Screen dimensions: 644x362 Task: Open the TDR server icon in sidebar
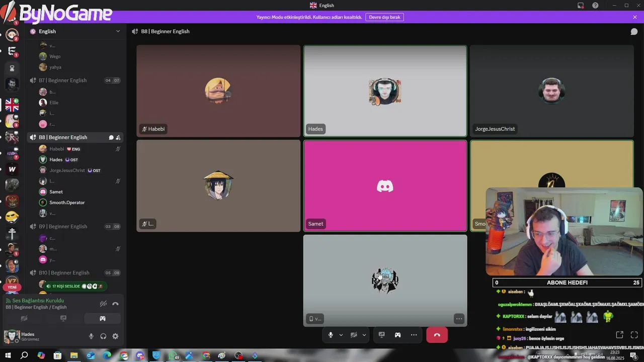(x=12, y=201)
